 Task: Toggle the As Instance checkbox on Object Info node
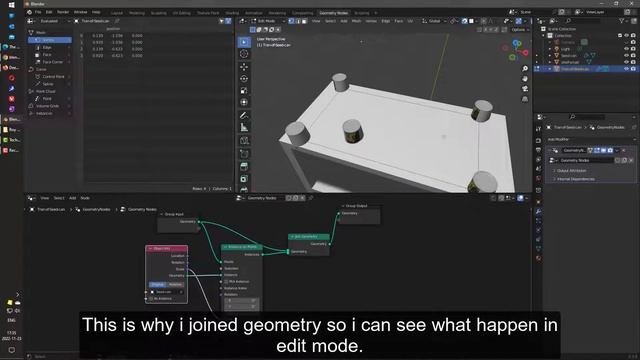click(151, 299)
